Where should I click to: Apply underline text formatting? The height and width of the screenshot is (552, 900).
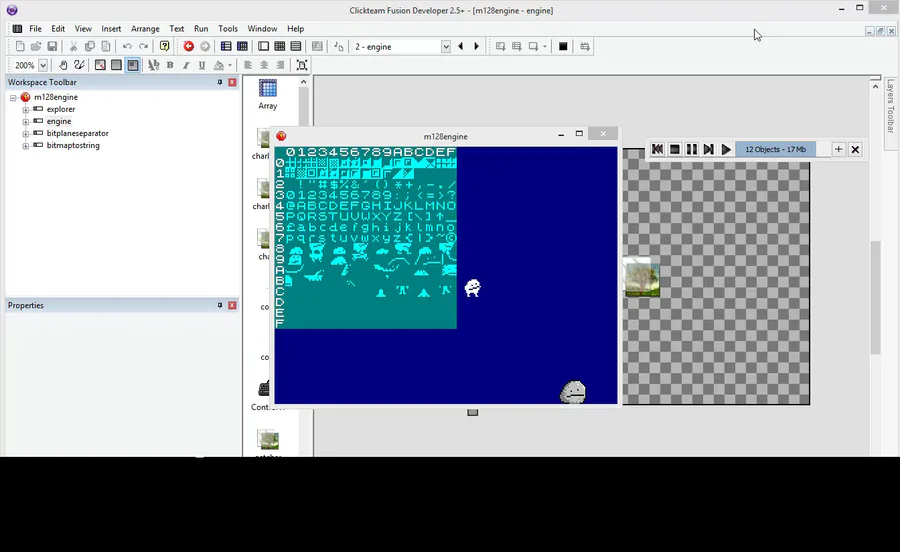(x=202, y=65)
